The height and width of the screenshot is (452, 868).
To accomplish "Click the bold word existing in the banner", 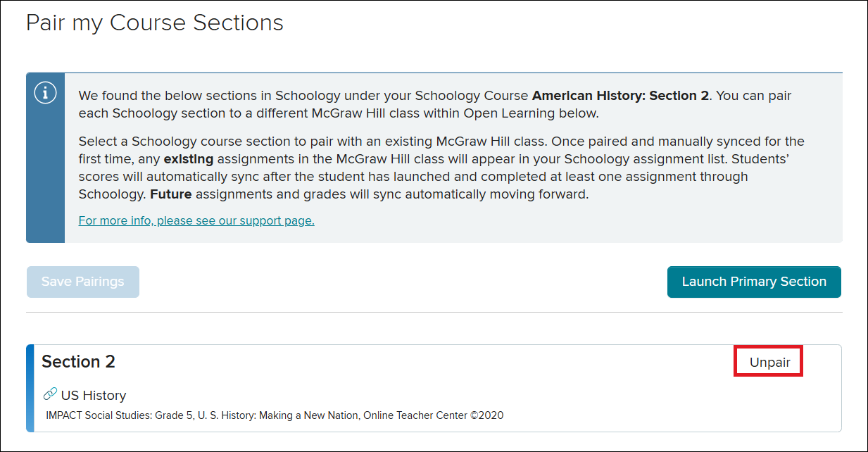I will (x=193, y=158).
